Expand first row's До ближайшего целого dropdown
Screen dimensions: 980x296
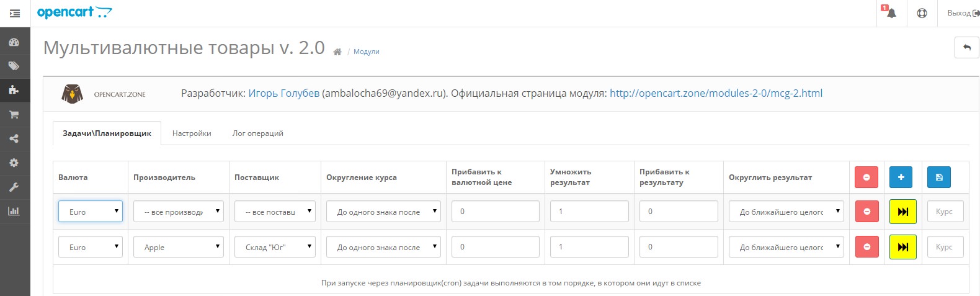click(x=786, y=212)
